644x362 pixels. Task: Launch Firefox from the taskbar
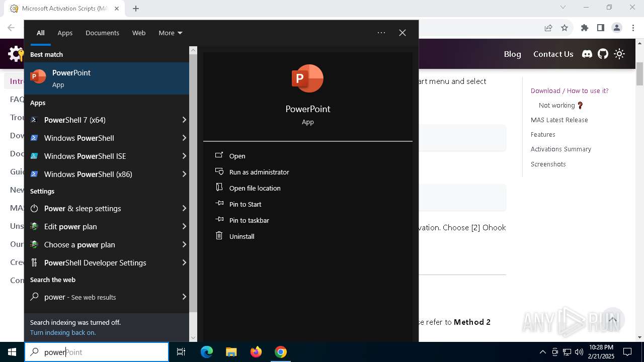click(256, 352)
